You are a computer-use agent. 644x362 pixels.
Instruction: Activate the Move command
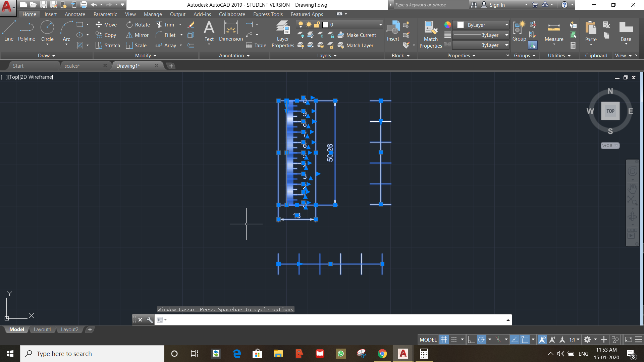106,24
